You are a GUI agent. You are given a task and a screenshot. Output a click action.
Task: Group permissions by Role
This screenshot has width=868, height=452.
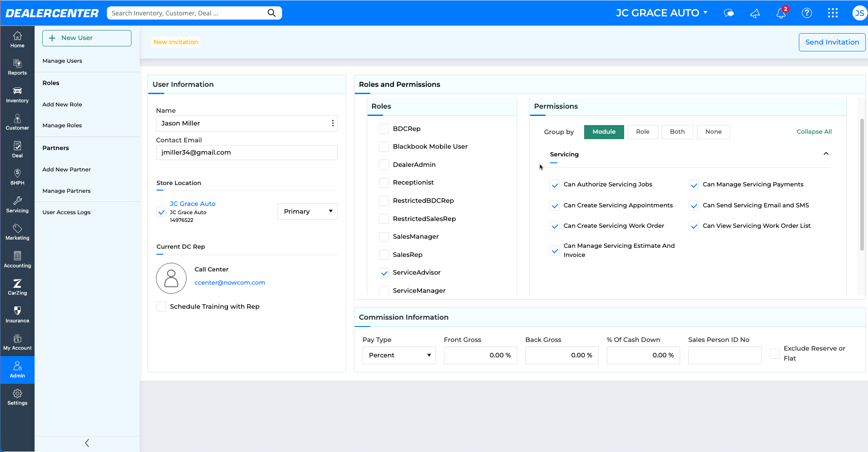point(643,132)
